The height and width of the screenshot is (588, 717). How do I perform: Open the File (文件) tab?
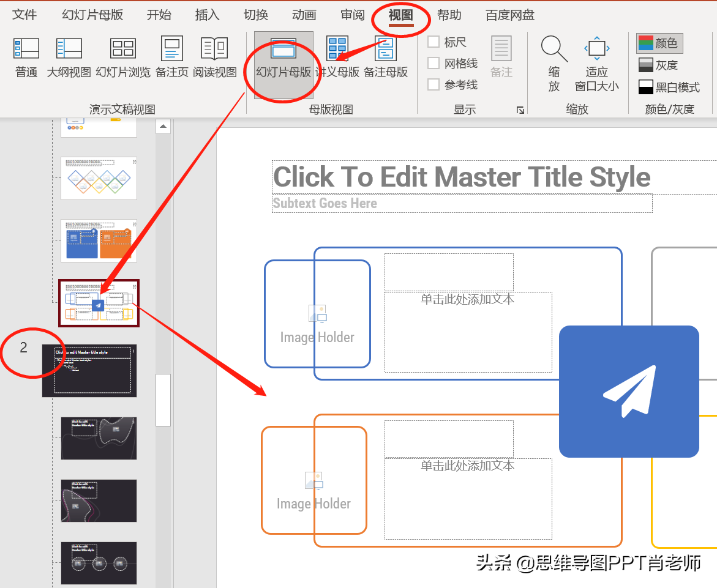tap(24, 15)
